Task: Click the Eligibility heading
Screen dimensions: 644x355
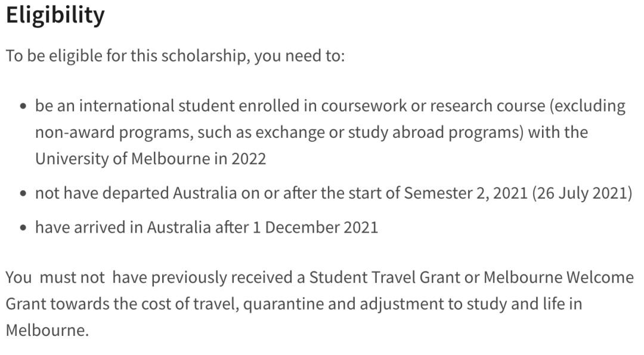Action: (55, 16)
